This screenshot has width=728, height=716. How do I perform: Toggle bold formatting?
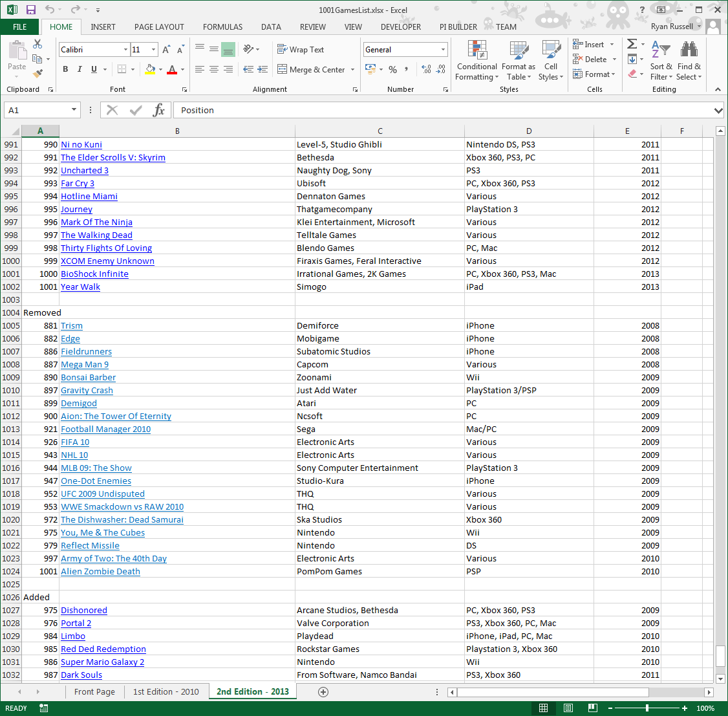point(65,69)
